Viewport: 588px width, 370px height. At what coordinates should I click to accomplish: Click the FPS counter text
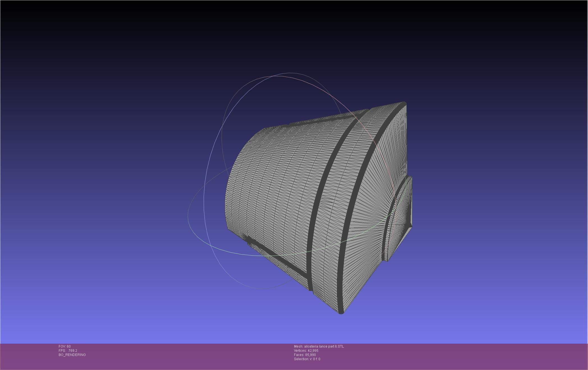pyautogui.click(x=68, y=351)
